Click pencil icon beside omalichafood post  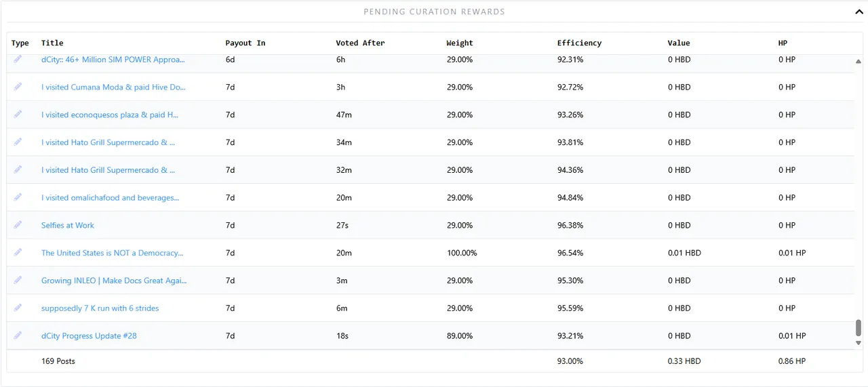pyautogui.click(x=18, y=197)
